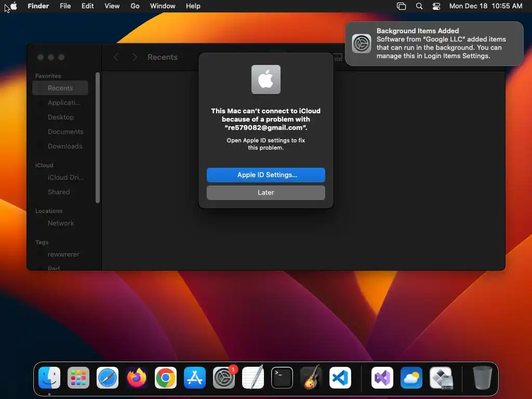Launch Firefox from the Dock
This screenshot has width=532, height=399.
pyautogui.click(x=137, y=378)
